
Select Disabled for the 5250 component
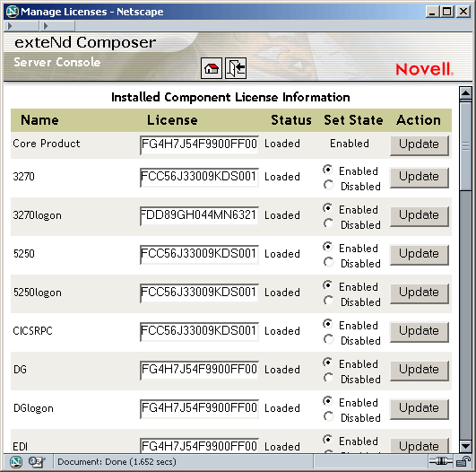point(328,262)
